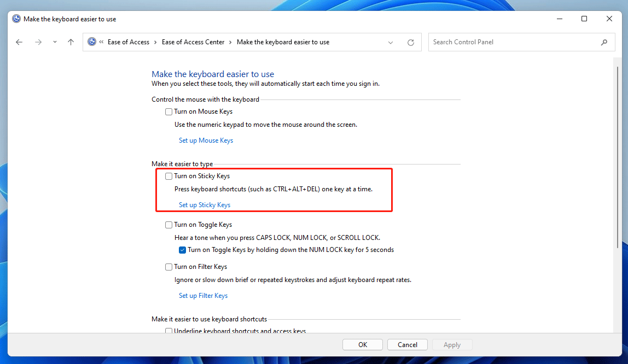Expand arrow after Ease of Access Center
This screenshot has height=364, width=628.
[230, 42]
